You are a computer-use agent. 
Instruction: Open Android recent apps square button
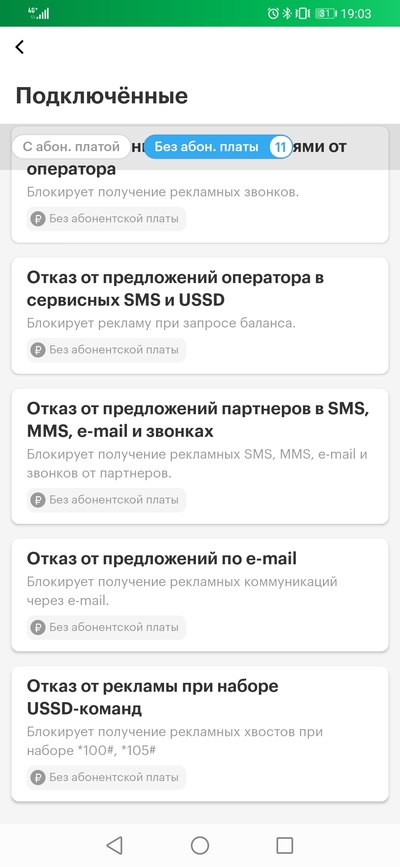click(284, 845)
